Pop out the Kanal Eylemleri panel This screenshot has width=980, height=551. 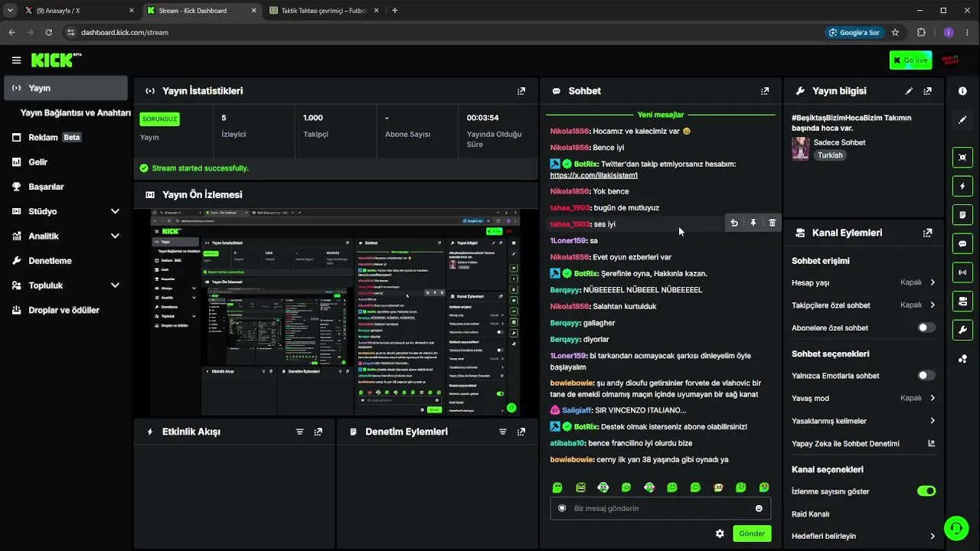tap(928, 233)
